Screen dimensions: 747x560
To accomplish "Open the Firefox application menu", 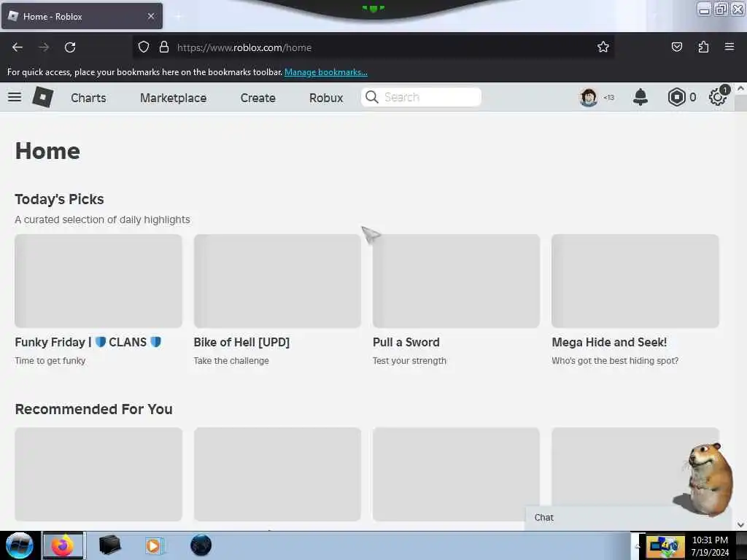I will tap(729, 47).
